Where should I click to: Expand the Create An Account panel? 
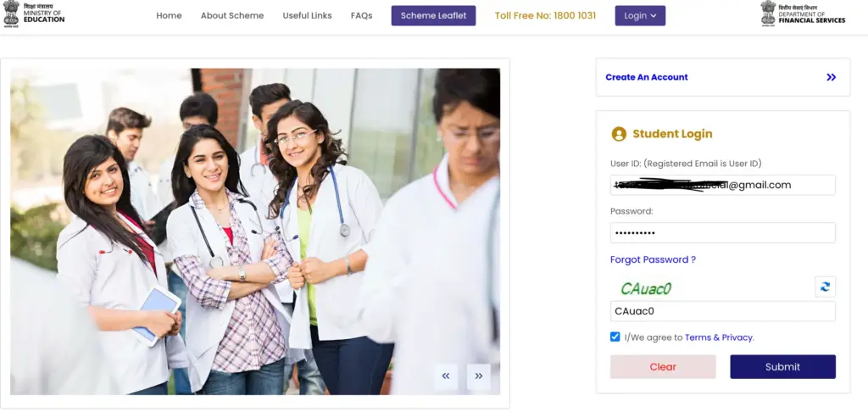[x=722, y=77]
